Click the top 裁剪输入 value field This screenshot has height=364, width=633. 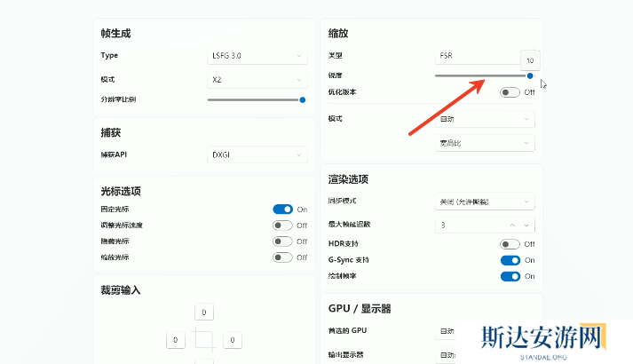[x=204, y=313]
